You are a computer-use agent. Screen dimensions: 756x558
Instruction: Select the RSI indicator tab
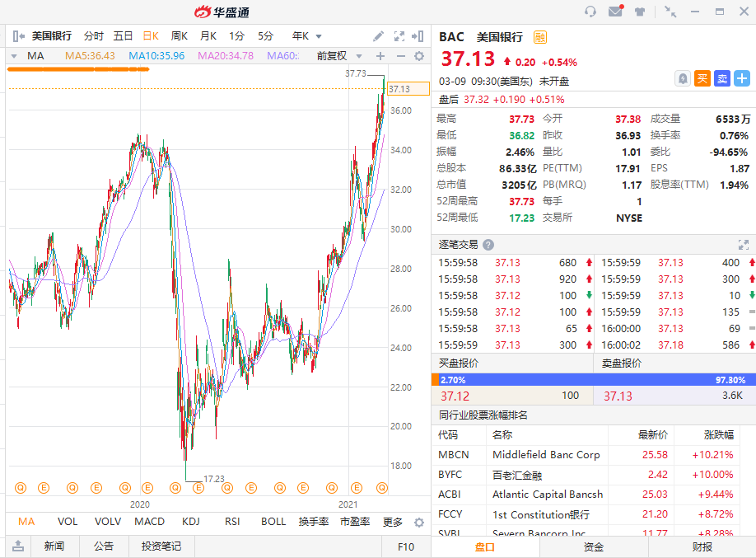pos(232,522)
